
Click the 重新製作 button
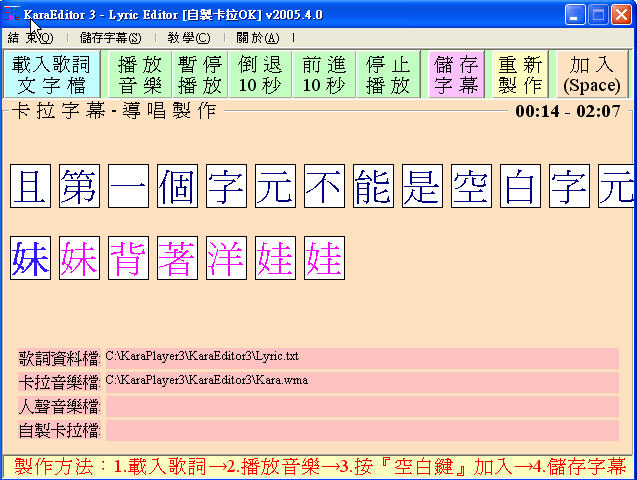pos(520,75)
